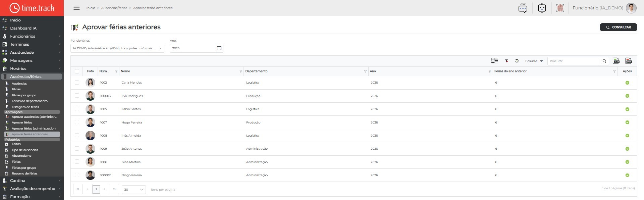The height and width of the screenshot is (200, 644).
Task: Tick the checkbox for Fábio Santos
Action: coord(77,109)
